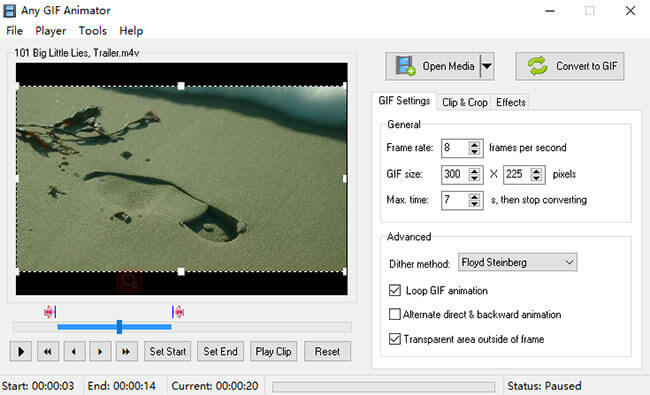
Task: Decrease the Max. time value
Action: pos(474,204)
